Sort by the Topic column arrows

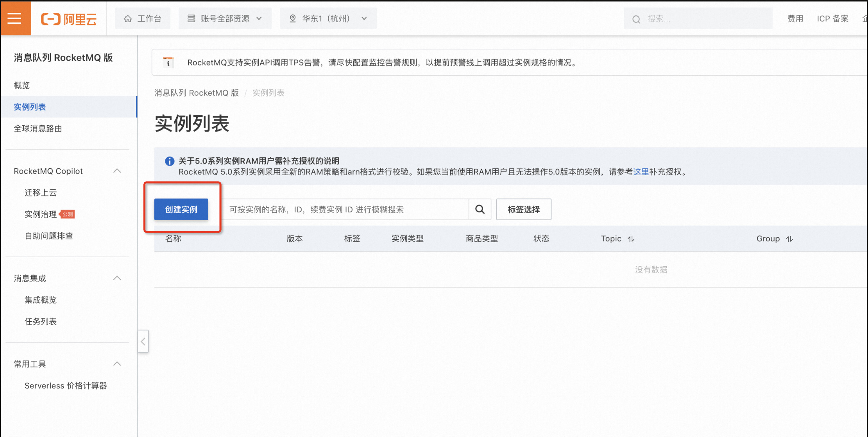coord(631,239)
